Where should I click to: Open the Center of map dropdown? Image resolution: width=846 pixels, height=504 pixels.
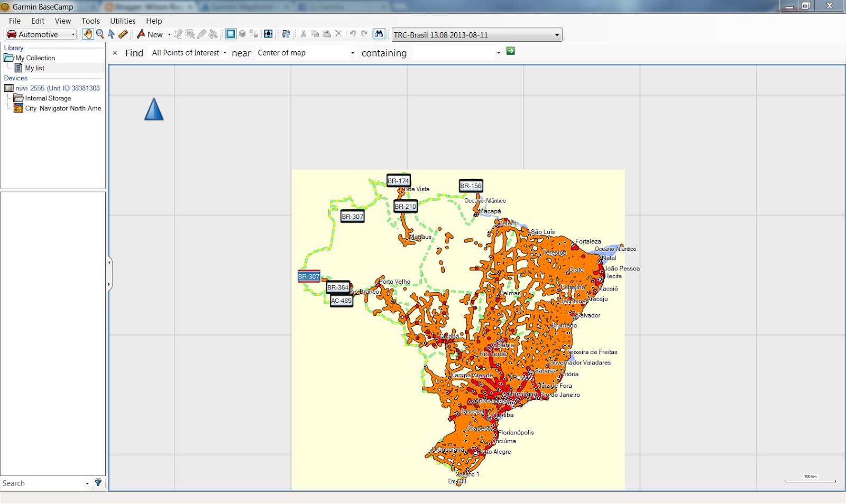(x=306, y=53)
